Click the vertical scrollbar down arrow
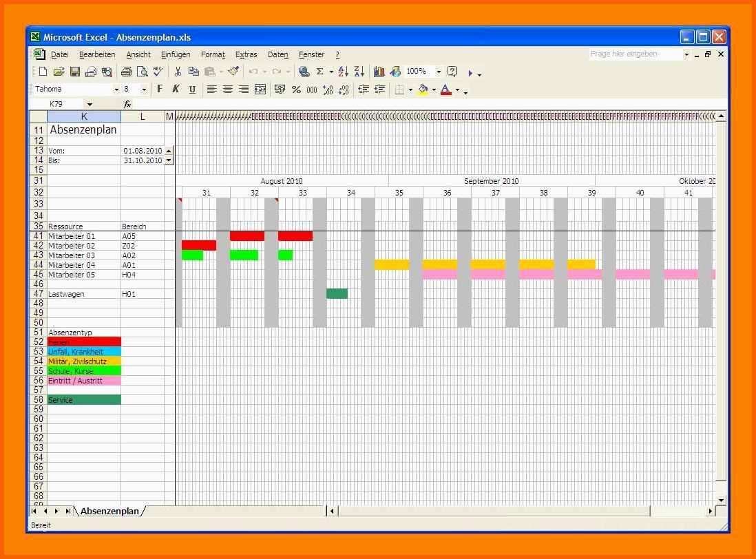Image resolution: width=756 pixels, height=559 pixels. (721, 500)
